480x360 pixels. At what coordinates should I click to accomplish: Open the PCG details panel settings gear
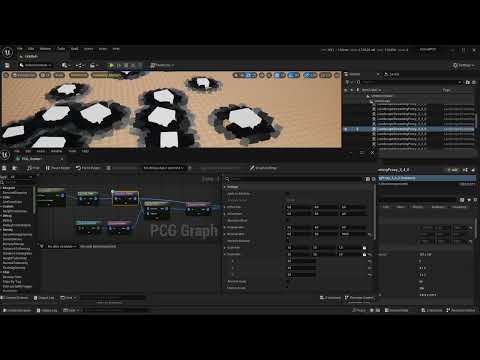pos(373,179)
